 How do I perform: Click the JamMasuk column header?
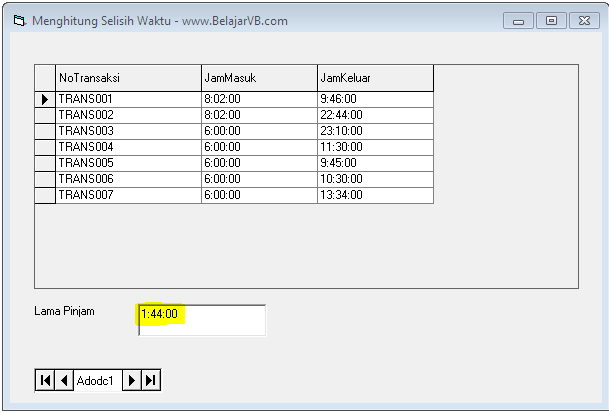pos(259,78)
